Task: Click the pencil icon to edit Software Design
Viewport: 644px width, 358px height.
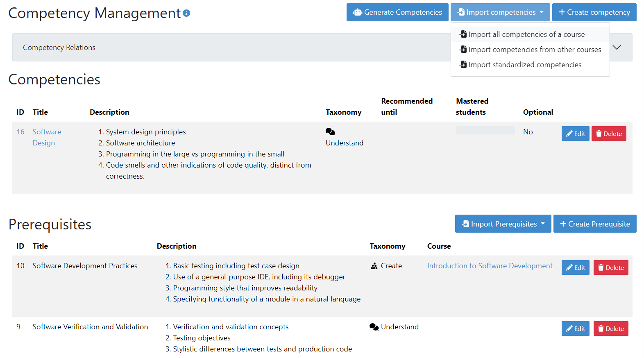Action: pos(569,134)
